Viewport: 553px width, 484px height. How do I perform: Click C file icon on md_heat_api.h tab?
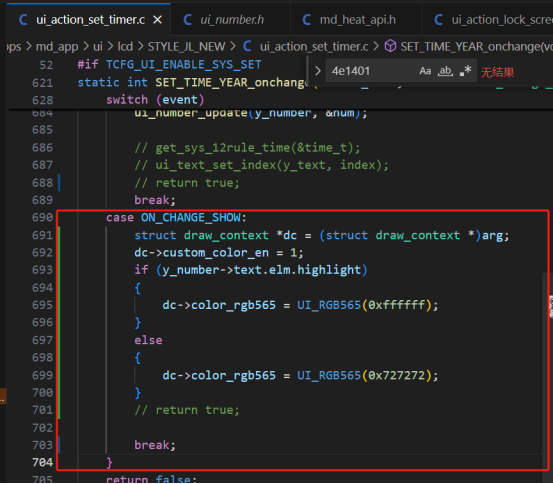click(306, 20)
